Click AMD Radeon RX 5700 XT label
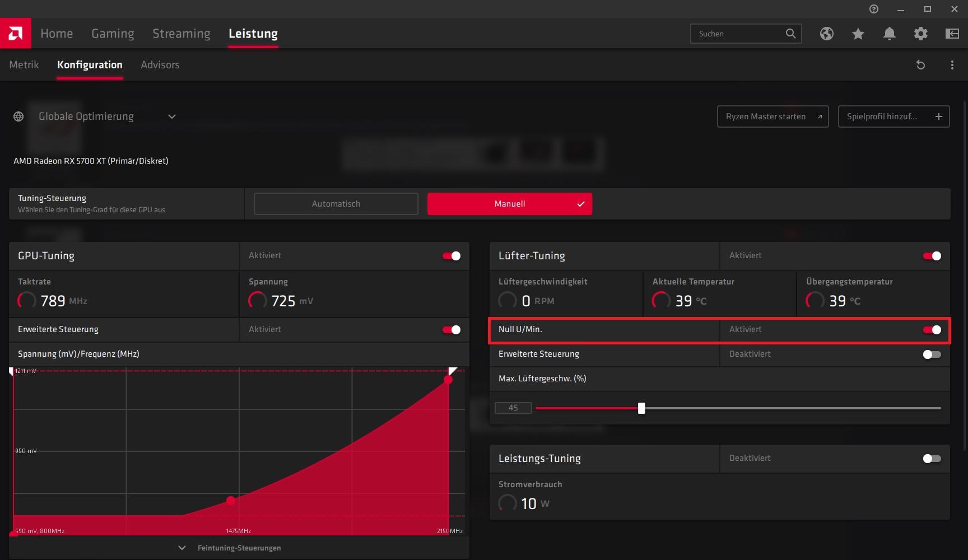Image resolution: width=968 pixels, height=560 pixels. pyautogui.click(x=91, y=161)
